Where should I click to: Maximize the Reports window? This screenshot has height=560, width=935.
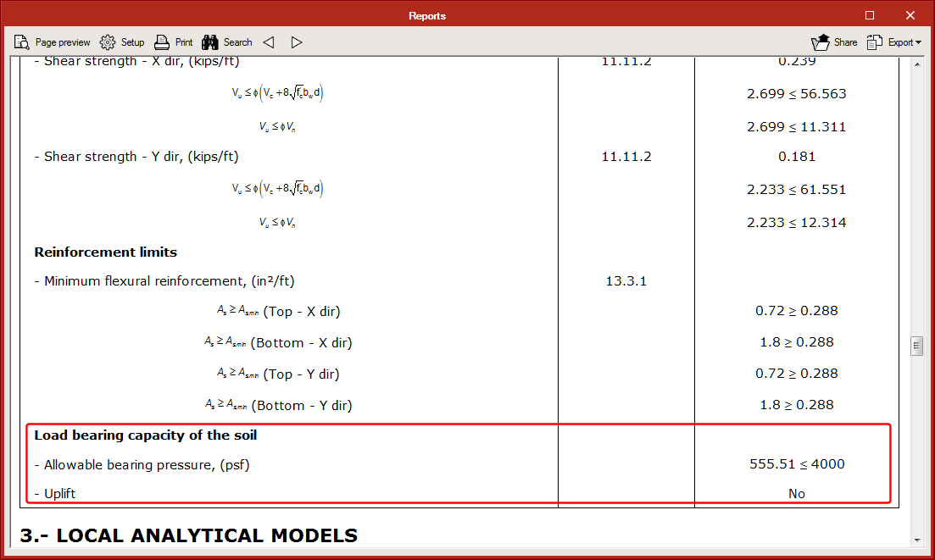870,15
